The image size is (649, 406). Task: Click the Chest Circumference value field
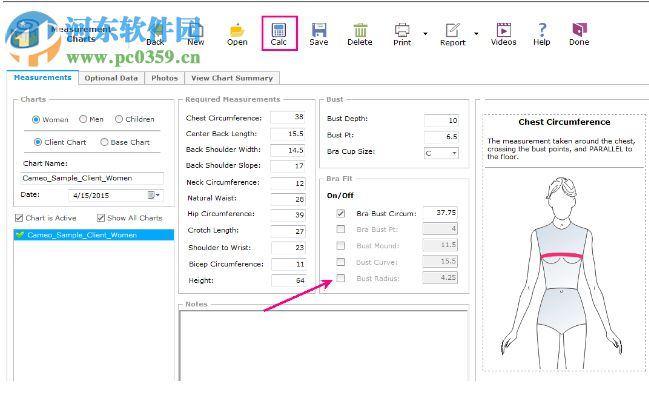click(288, 117)
